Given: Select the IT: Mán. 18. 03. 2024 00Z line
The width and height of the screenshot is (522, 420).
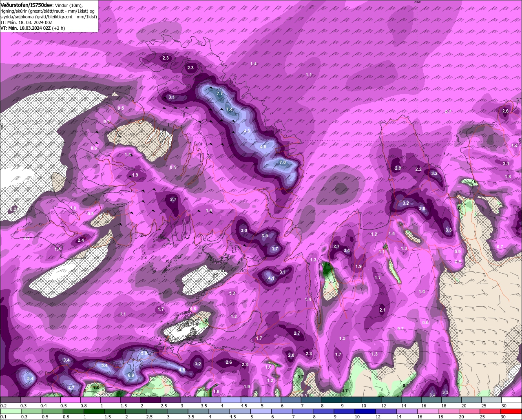Looking at the screenshot, I should (x=27, y=22).
